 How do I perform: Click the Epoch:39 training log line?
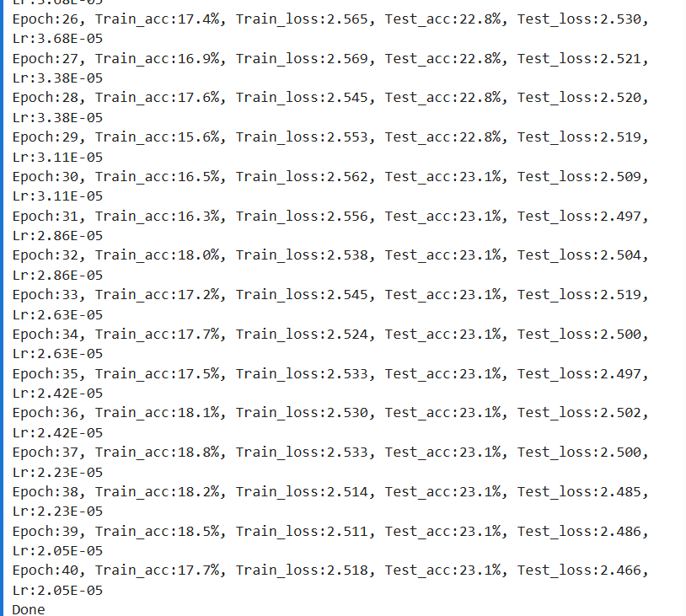coord(330,532)
